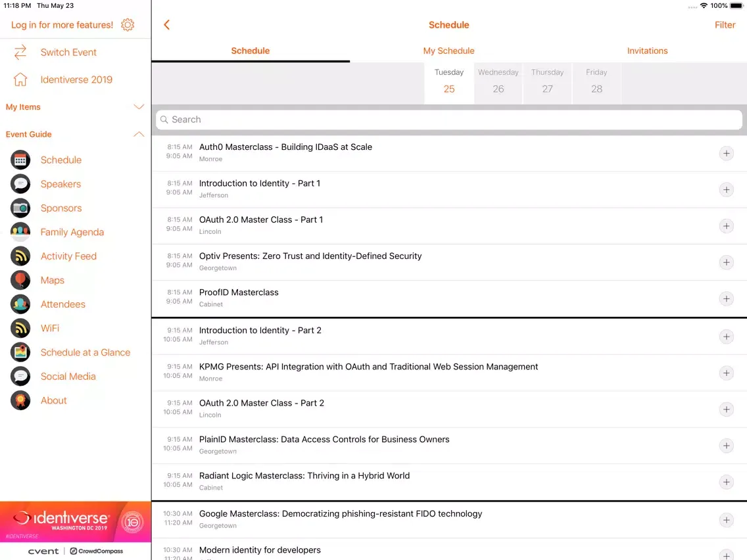The height and width of the screenshot is (560, 747).
Task: Add OAuth 2.0 Master Class Part 2
Action: (x=726, y=409)
